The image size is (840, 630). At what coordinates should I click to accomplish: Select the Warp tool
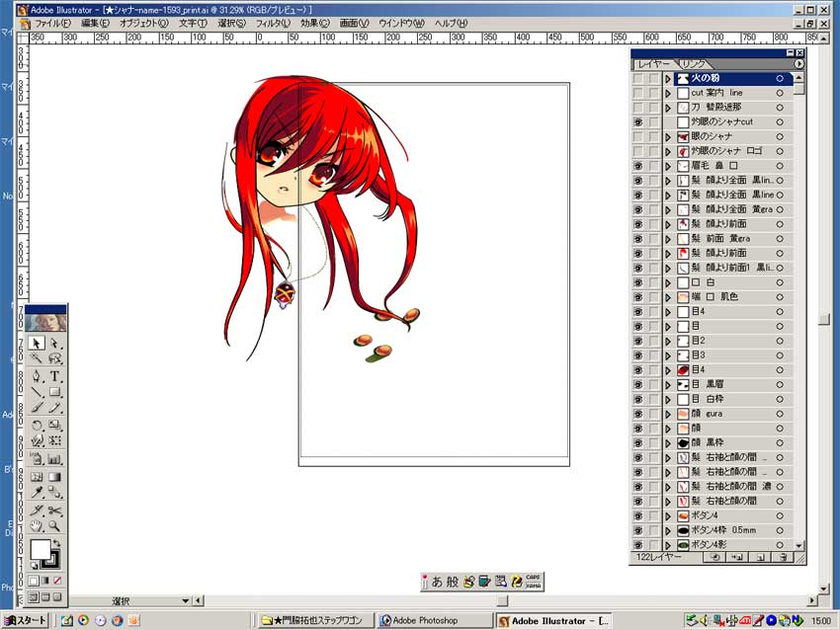37,440
